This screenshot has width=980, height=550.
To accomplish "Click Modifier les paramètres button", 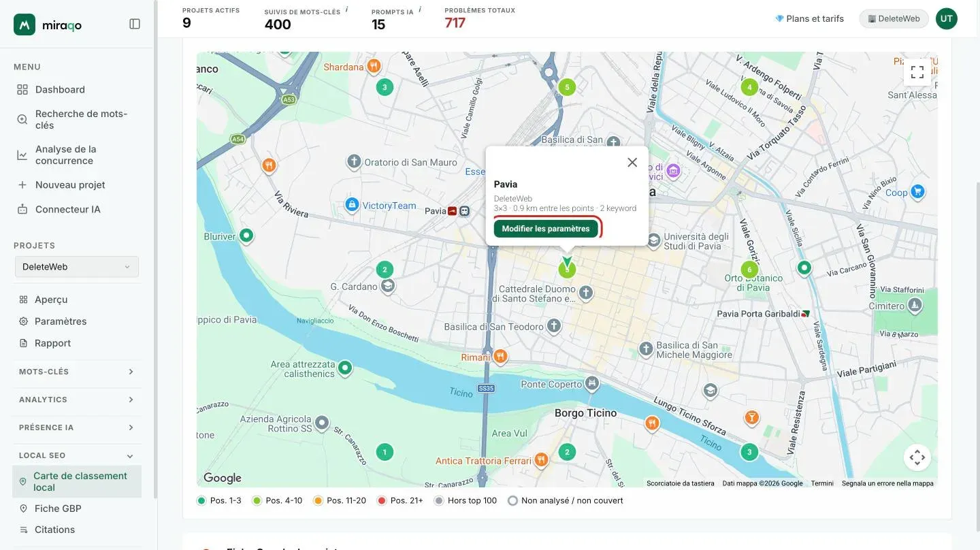I will 546,229.
